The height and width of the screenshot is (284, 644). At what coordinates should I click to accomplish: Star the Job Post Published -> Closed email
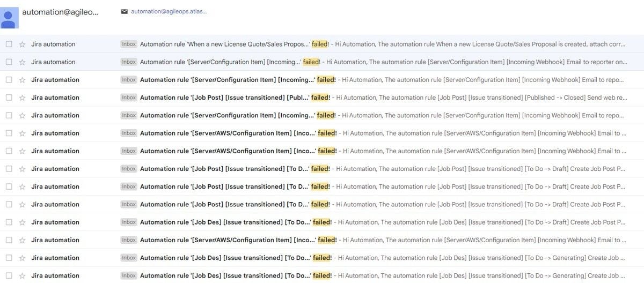[22, 98]
